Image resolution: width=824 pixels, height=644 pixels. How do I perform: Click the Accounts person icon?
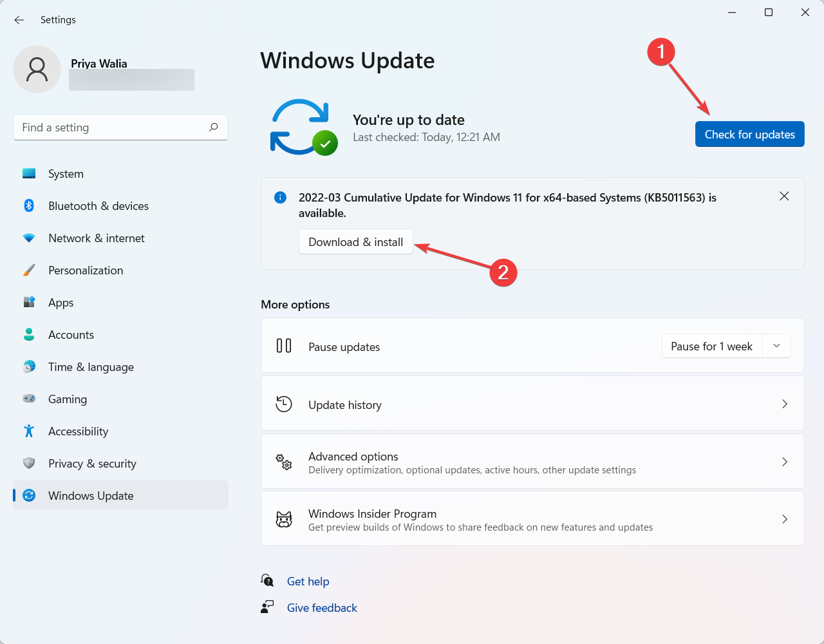click(29, 334)
